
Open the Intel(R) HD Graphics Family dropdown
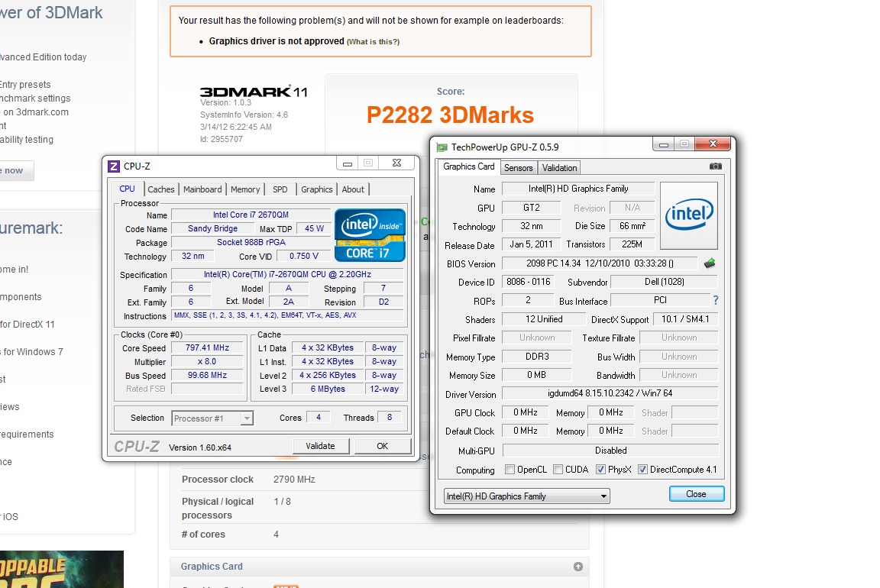point(526,496)
